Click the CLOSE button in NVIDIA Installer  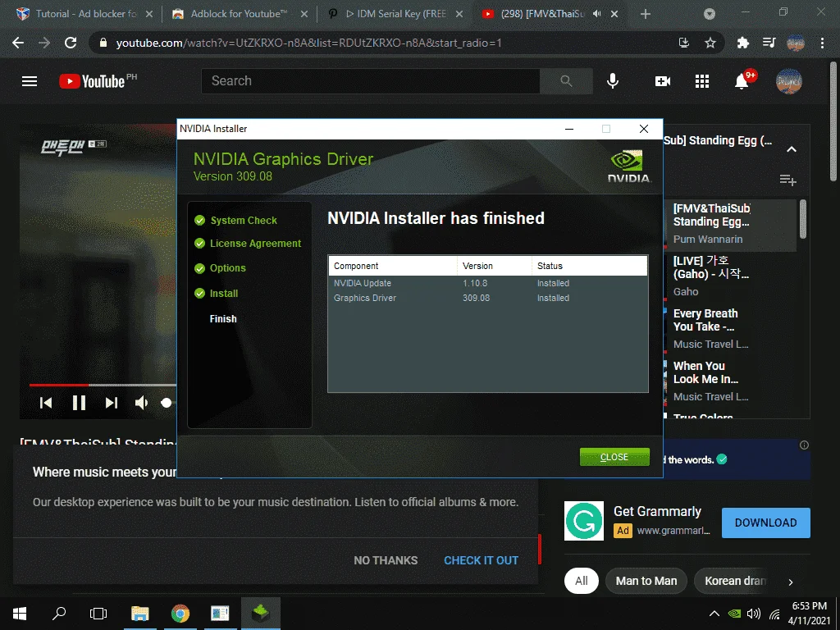[x=614, y=457]
